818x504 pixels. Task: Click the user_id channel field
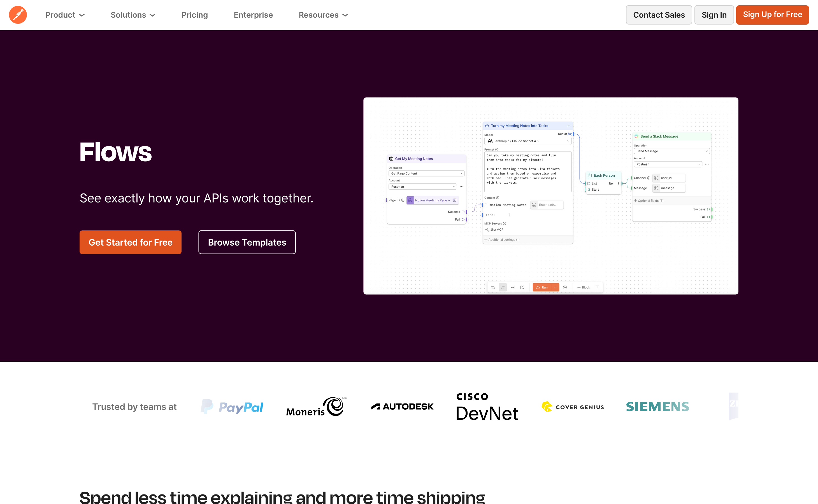click(669, 178)
